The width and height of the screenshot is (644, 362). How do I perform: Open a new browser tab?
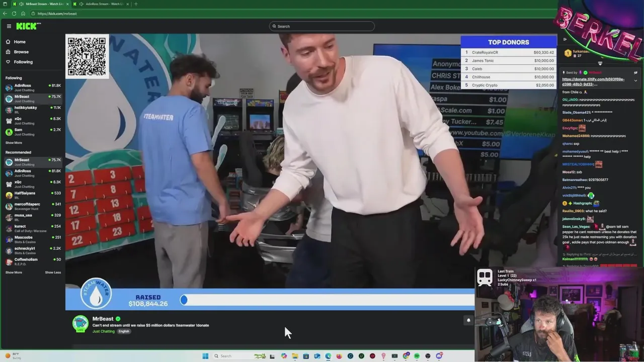click(136, 4)
